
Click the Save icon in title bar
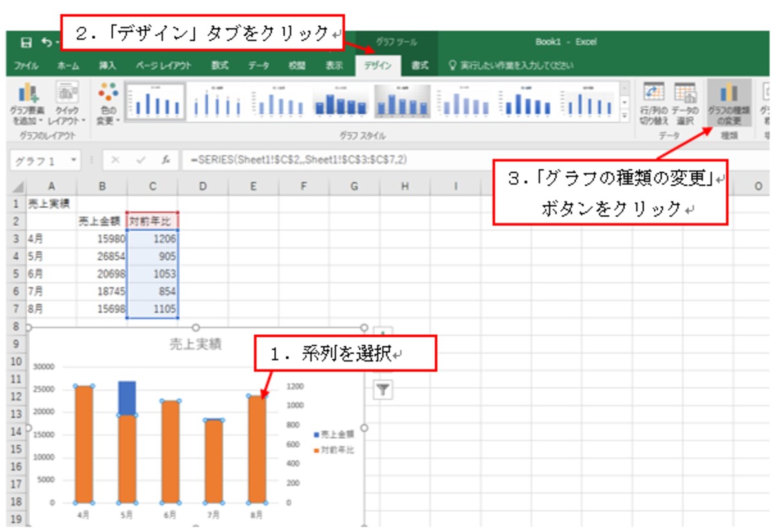point(27,43)
